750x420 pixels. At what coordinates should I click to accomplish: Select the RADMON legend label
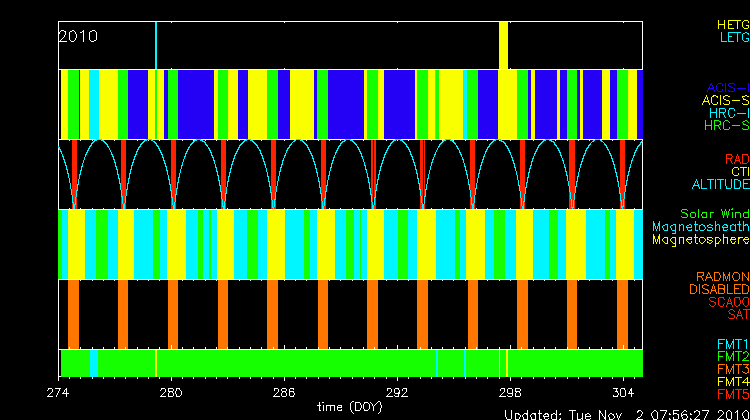tap(720, 277)
